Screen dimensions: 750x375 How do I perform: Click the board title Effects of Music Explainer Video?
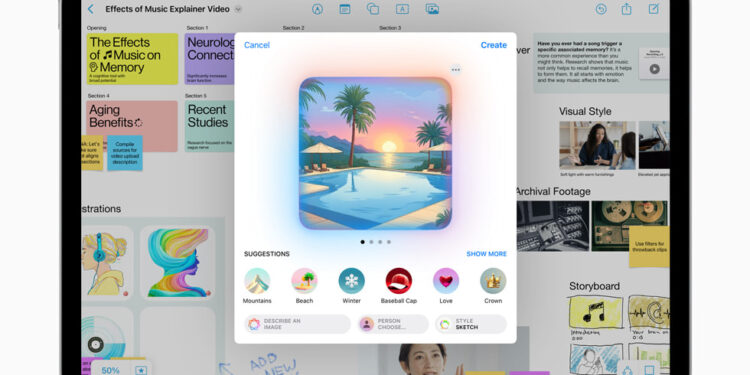[x=167, y=9]
